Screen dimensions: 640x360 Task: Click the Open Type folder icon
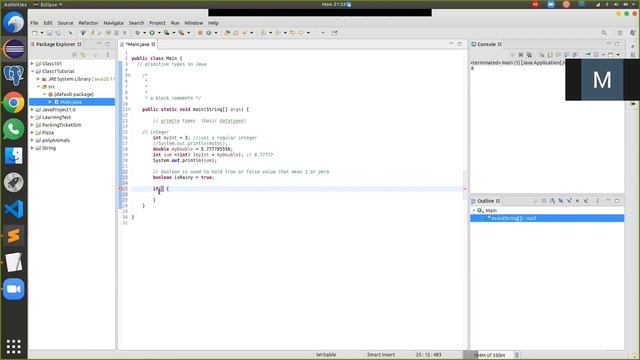(x=227, y=33)
